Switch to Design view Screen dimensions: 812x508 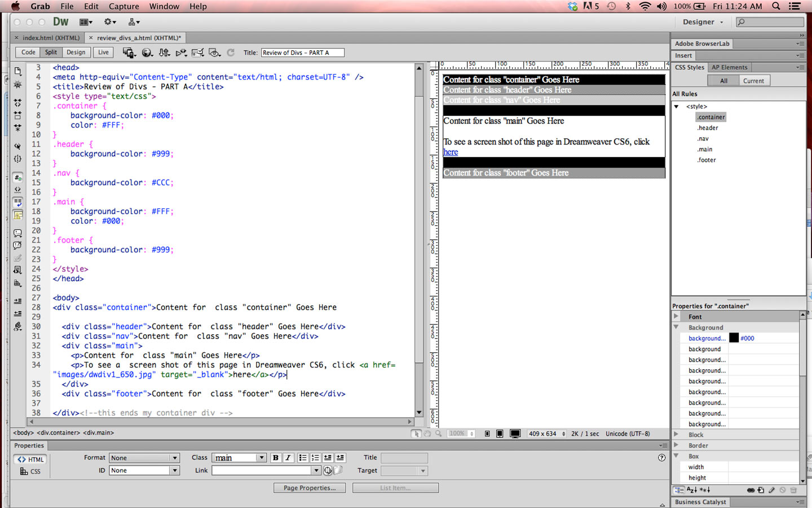click(x=76, y=52)
